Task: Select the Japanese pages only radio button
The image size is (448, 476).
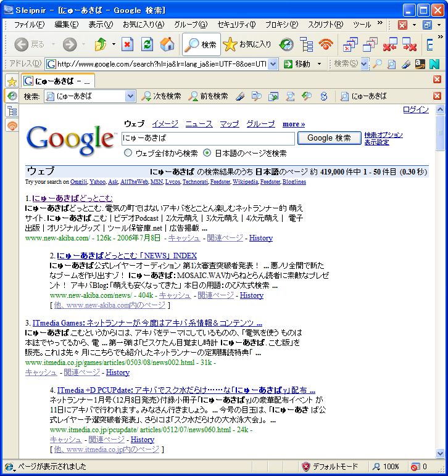Action: tap(207, 153)
